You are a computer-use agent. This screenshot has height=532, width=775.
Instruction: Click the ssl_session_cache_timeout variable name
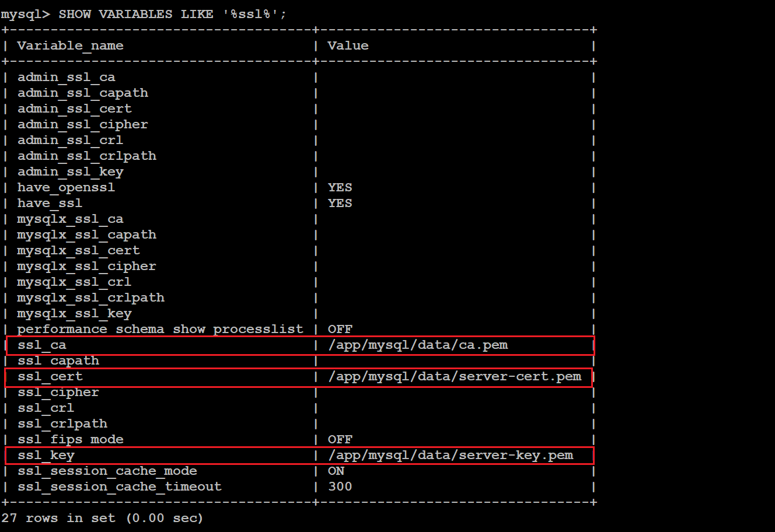coord(119,487)
